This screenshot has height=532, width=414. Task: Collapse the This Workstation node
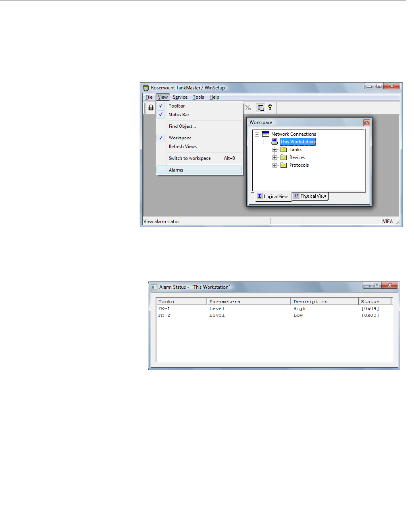pyautogui.click(x=266, y=142)
